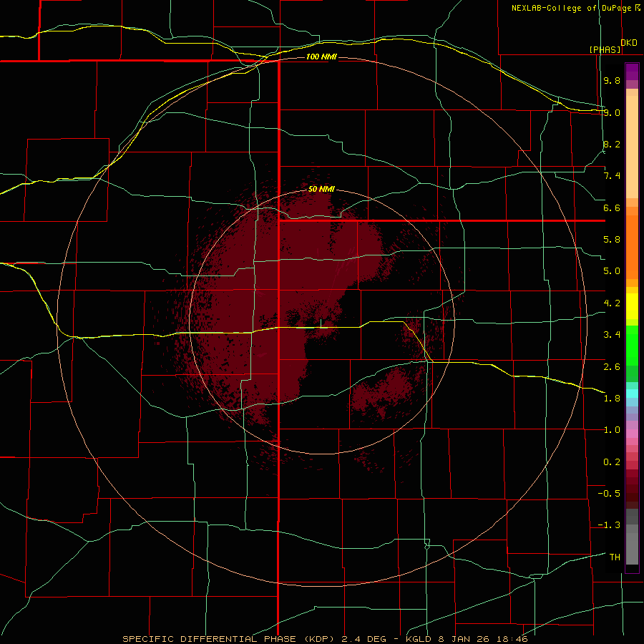Viewport: 644px width, 644px height.
Task: Click the bright green color bar segment
Action: (x=632, y=345)
